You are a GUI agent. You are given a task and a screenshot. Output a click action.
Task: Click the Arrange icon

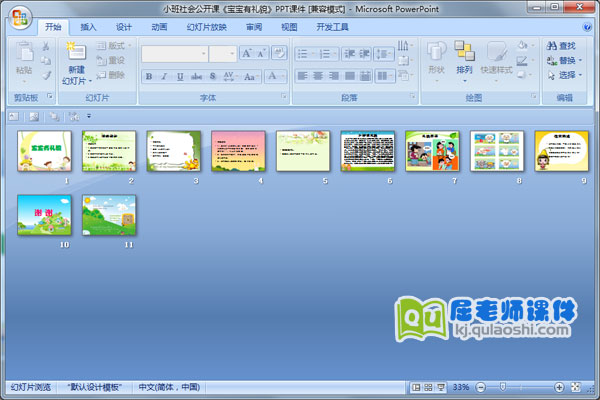pos(464,51)
